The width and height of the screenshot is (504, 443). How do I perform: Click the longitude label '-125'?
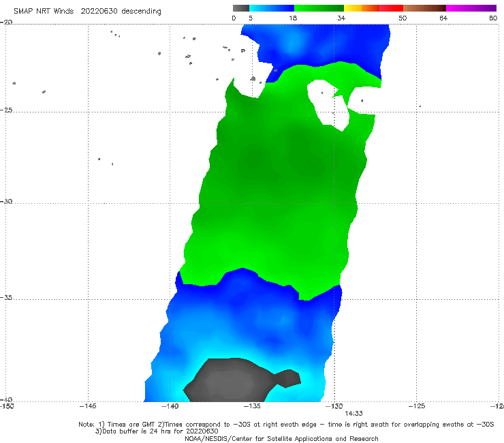(417, 406)
